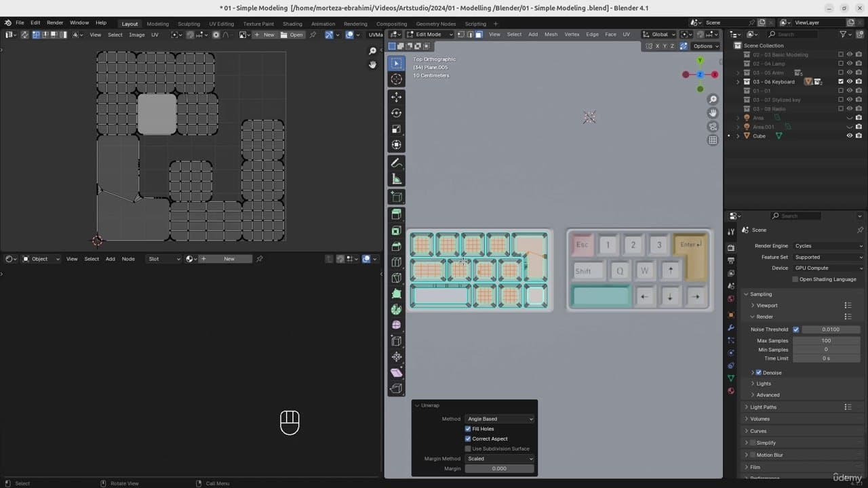Open the Output properties tab icon

coord(730,260)
